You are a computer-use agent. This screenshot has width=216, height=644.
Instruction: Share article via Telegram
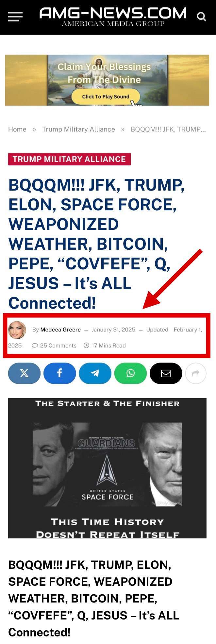point(95,373)
